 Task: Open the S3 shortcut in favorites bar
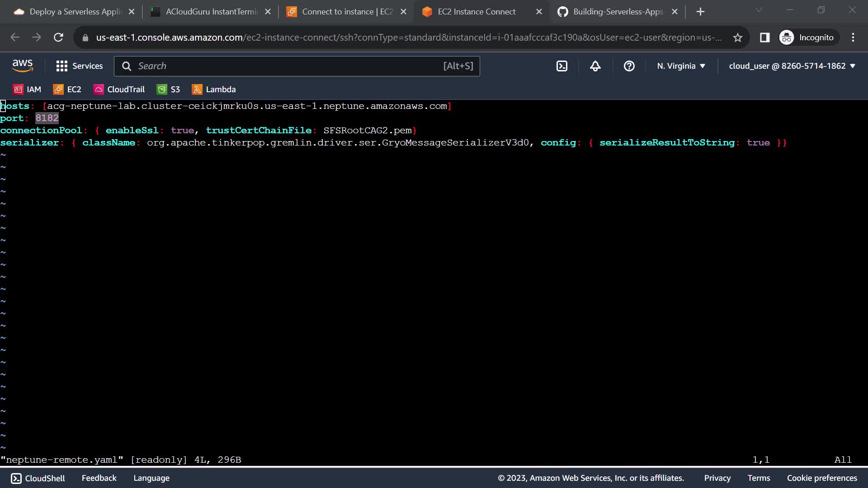[168, 89]
